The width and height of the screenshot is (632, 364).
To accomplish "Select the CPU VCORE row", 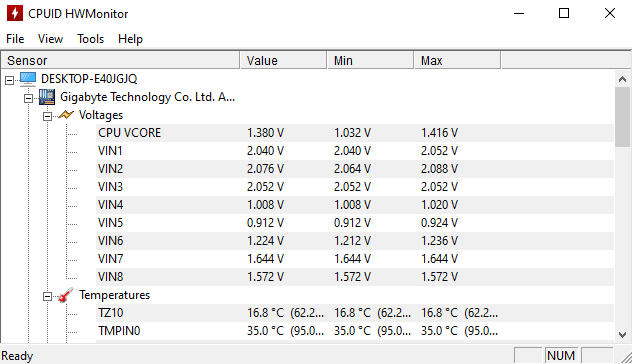I will (355, 133).
